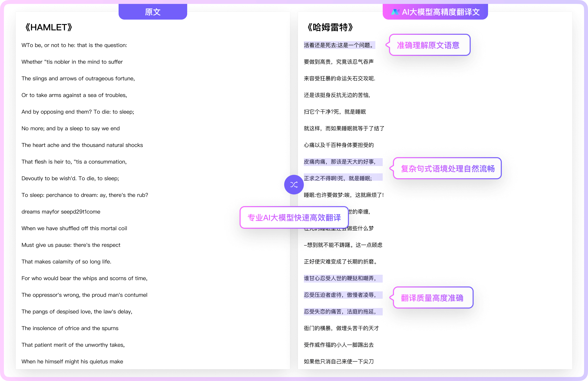Click highlighted line 谁甘心忍受人世的鞭挞和嘲弄
This screenshot has width=588, height=381.
click(343, 278)
